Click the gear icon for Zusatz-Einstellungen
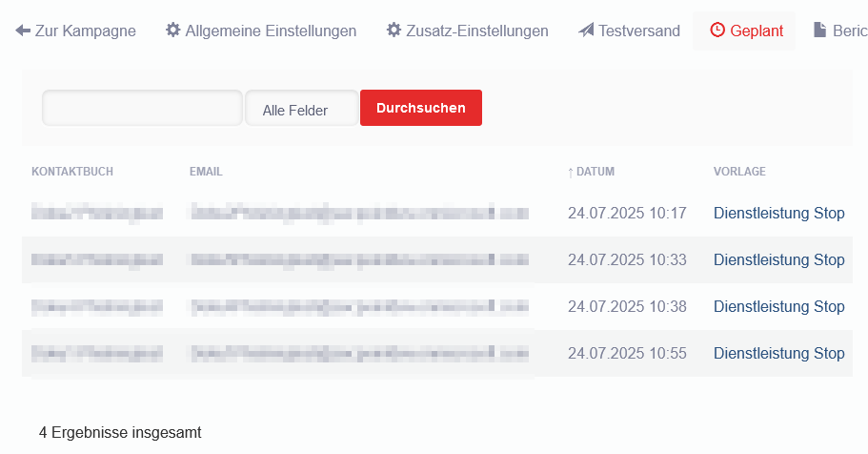This screenshot has width=868, height=454. (394, 31)
